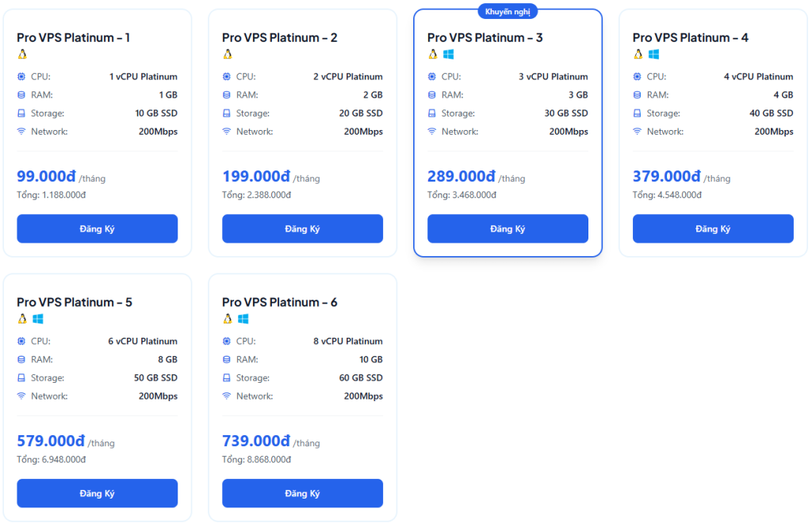
Task: Click CPU chip icon in Platinum – 1 card
Action: click(21, 77)
